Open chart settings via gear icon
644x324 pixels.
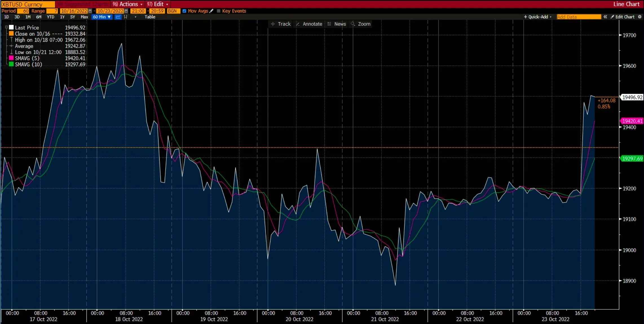click(640, 17)
